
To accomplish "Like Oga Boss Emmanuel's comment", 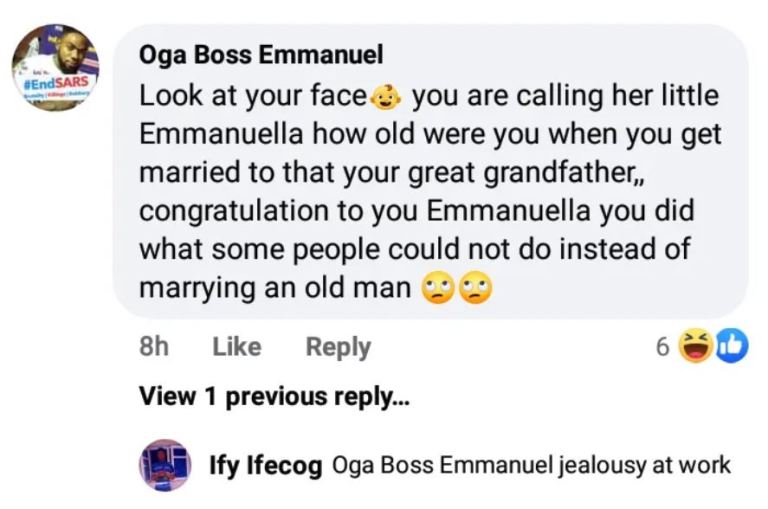I will click(x=236, y=347).
